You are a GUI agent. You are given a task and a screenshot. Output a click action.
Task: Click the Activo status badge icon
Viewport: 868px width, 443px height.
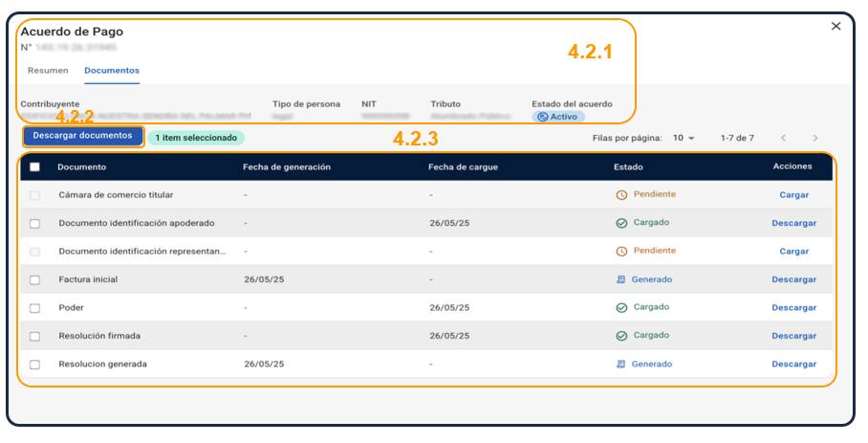click(x=542, y=117)
